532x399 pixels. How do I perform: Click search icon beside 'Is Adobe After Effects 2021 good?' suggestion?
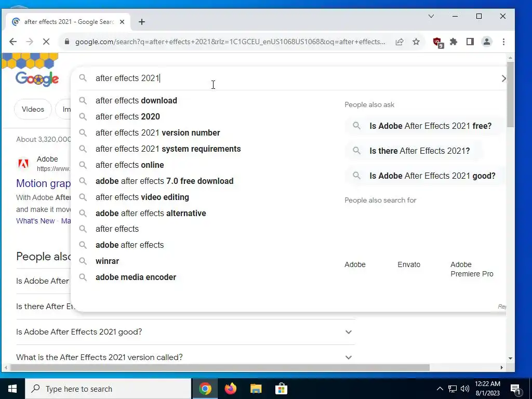tap(356, 176)
